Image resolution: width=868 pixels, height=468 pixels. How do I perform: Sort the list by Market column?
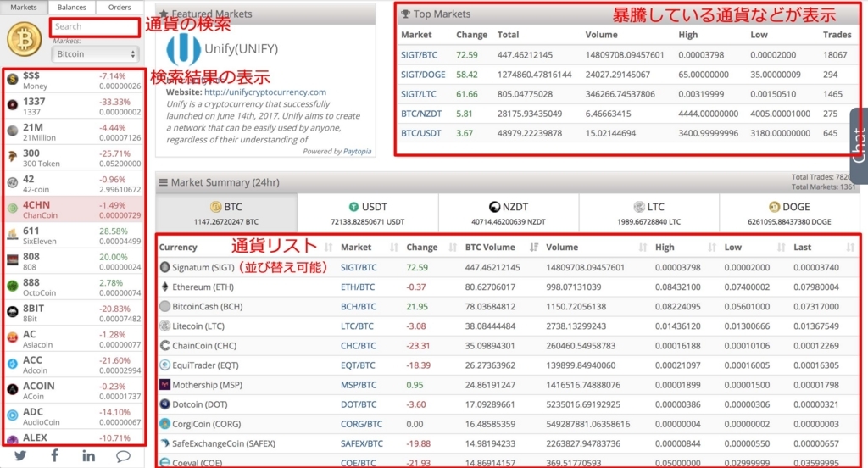370,247
